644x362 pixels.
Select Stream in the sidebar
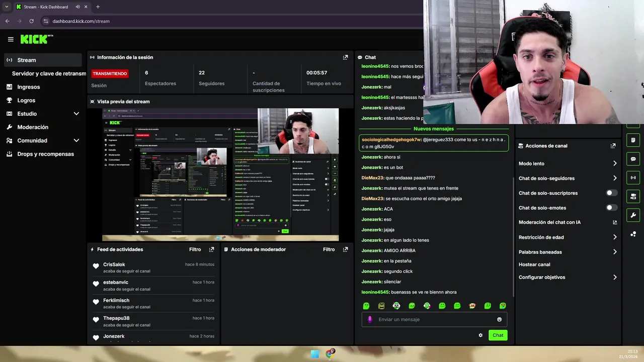pyautogui.click(x=42, y=60)
